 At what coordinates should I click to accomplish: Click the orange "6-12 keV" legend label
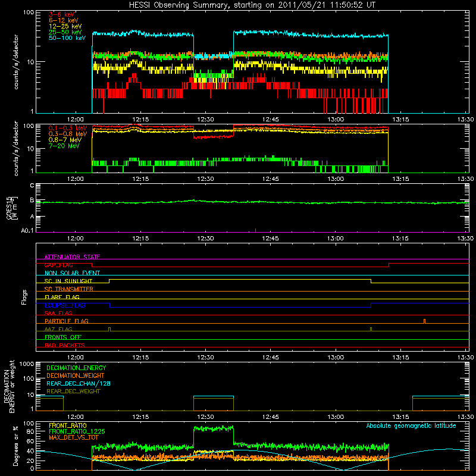pyautogui.click(x=64, y=20)
